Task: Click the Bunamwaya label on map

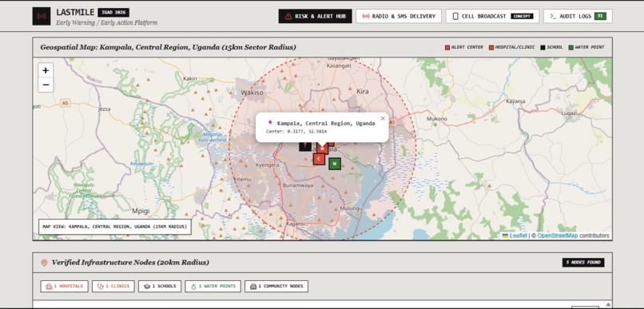Action: point(298,185)
